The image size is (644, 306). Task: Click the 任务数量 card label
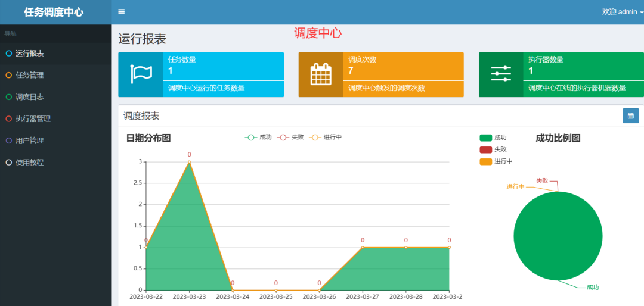click(x=182, y=60)
